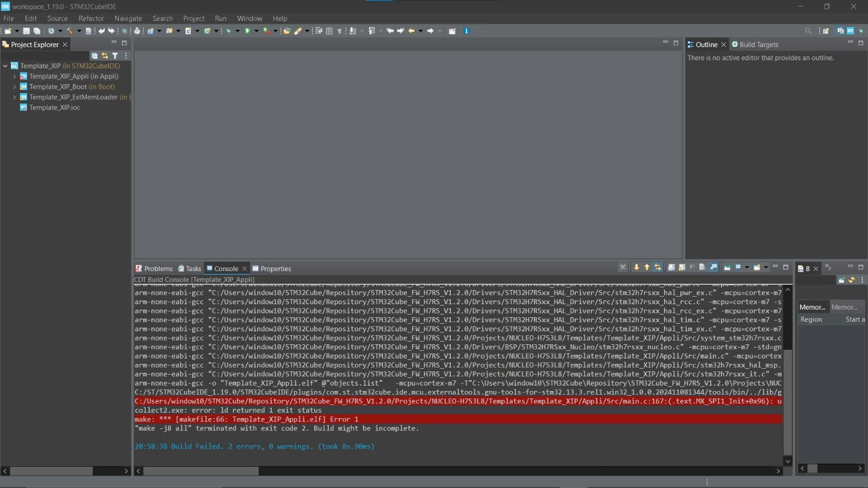The height and width of the screenshot is (488, 868).
Task: Click console vertical scroll down arrow
Action: pos(788,461)
